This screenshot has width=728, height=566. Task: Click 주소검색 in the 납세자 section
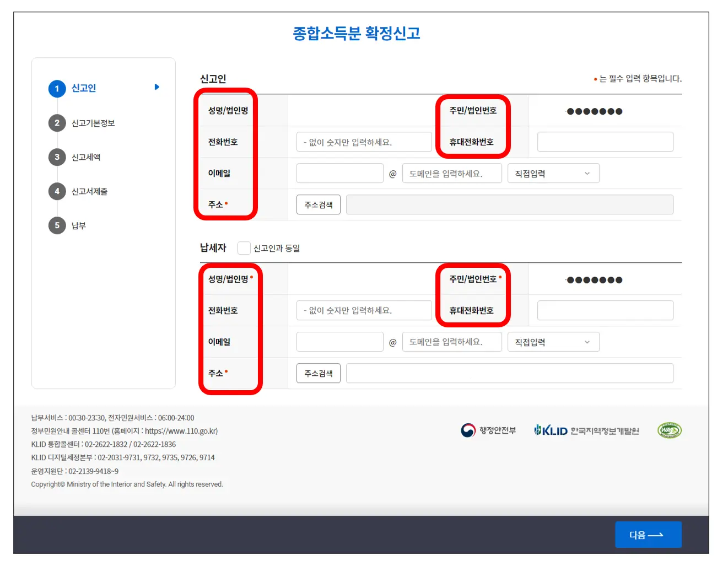(318, 373)
